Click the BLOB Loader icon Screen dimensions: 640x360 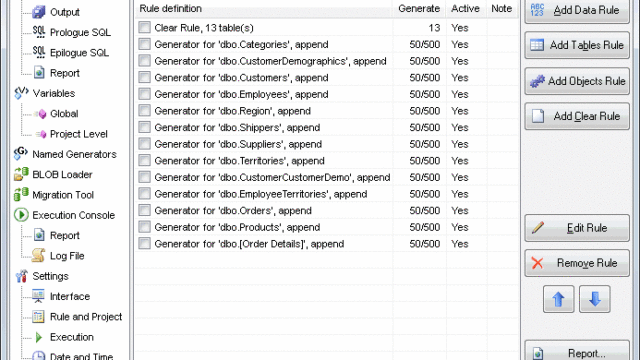21,174
